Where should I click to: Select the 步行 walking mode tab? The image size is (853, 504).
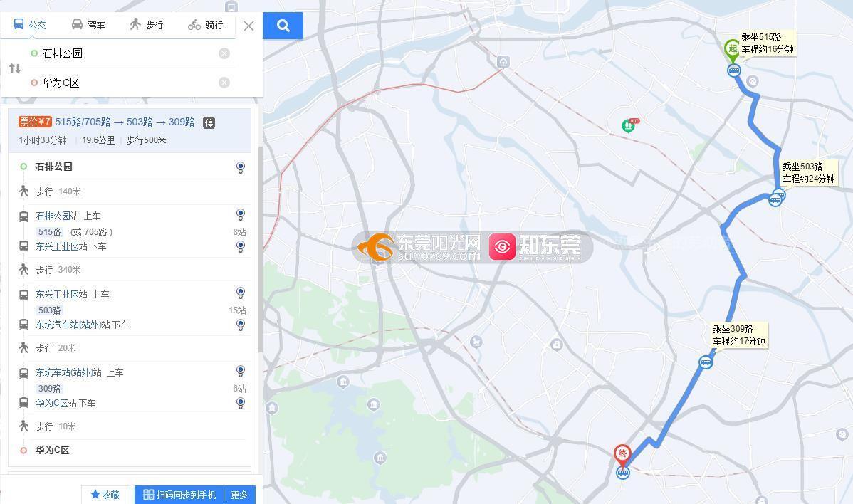(147, 25)
